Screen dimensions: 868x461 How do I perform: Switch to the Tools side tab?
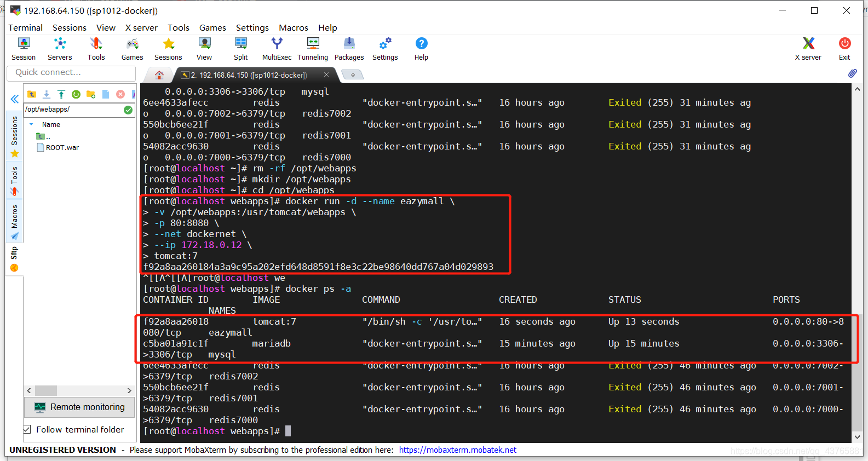(15, 181)
